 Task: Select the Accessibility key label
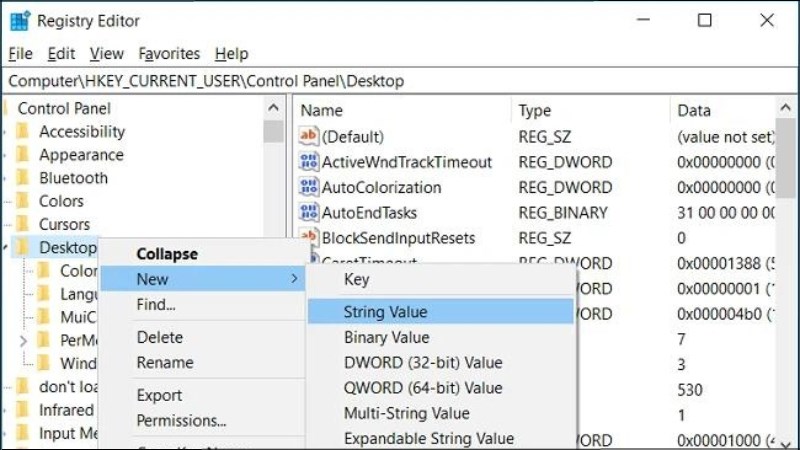(82, 132)
